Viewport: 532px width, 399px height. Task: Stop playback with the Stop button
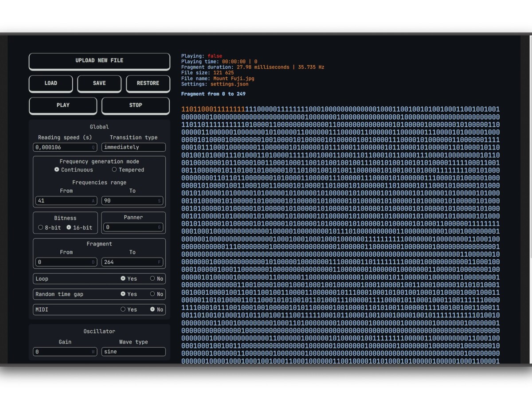pyautogui.click(x=136, y=105)
